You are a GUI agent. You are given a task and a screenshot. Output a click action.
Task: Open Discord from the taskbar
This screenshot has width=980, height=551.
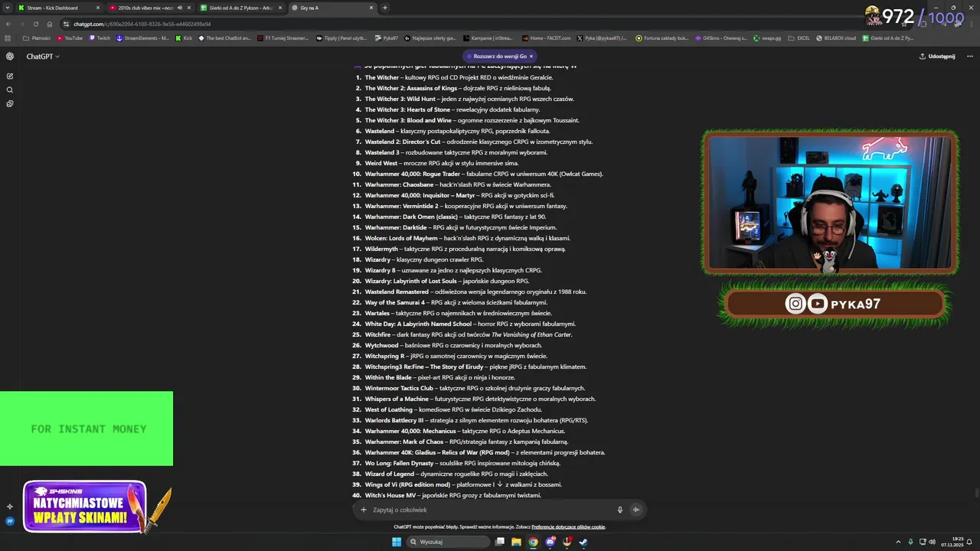[x=550, y=542]
